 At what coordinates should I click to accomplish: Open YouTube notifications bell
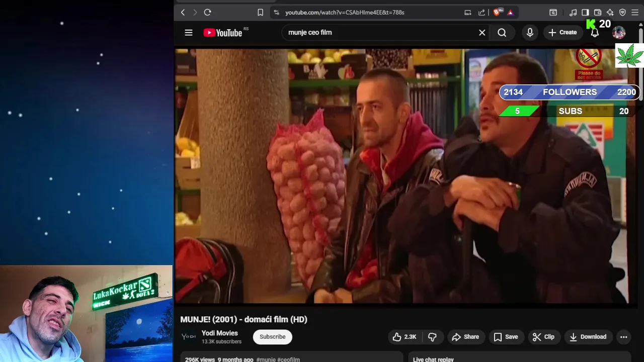[x=595, y=33]
